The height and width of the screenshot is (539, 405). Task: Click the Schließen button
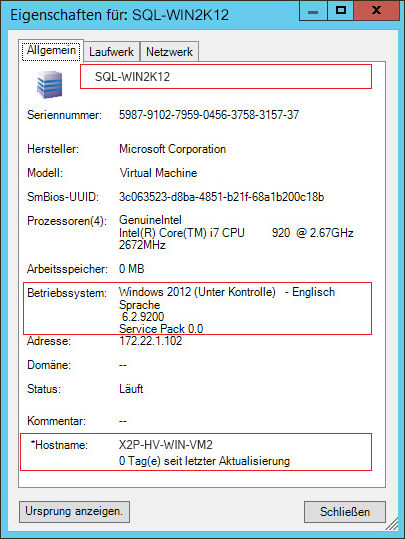pos(345,512)
